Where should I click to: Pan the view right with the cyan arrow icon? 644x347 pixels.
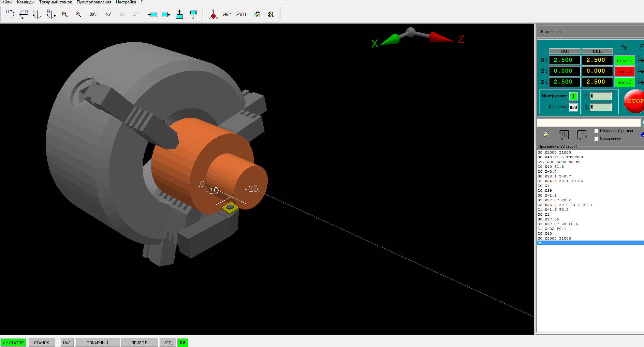pyautogui.click(x=166, y=14)
